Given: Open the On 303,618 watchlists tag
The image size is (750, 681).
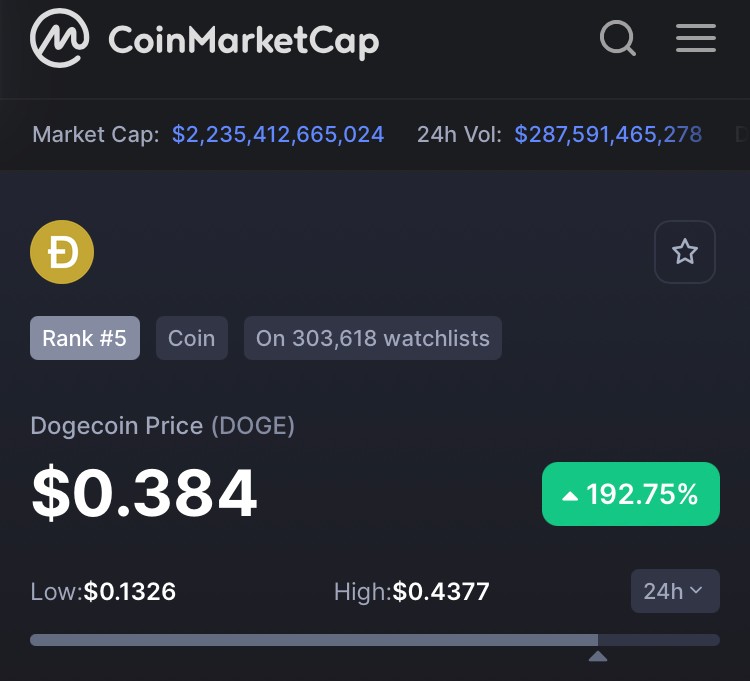Looking at the screenshot, I should [373, 338].
